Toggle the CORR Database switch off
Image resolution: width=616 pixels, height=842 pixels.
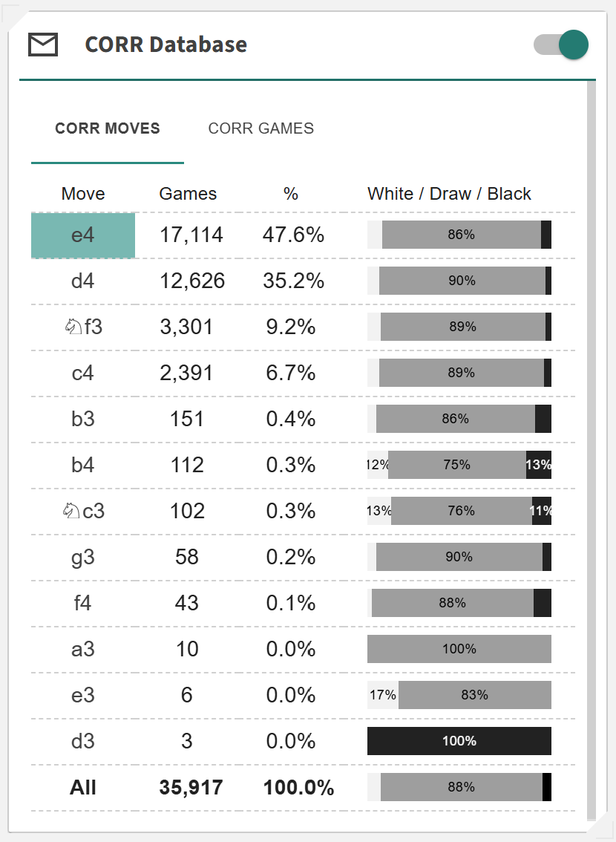click(x=562, y=45)
